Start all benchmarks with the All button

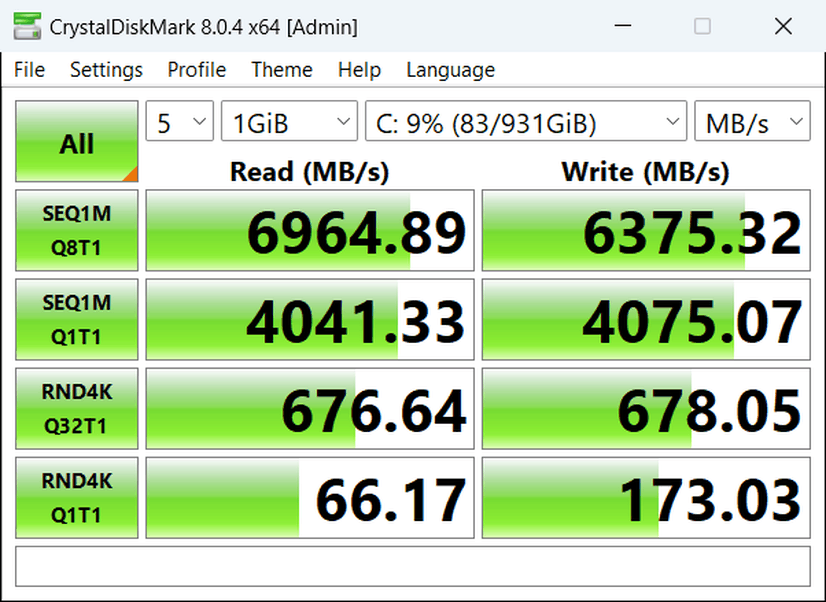tap(77, 141)
